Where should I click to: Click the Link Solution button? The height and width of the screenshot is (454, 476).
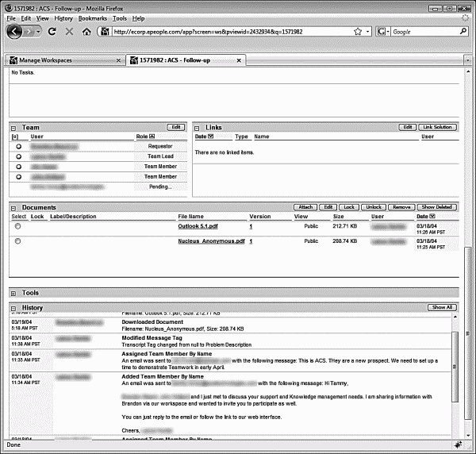pyautogui.click(x=439, y=127)
